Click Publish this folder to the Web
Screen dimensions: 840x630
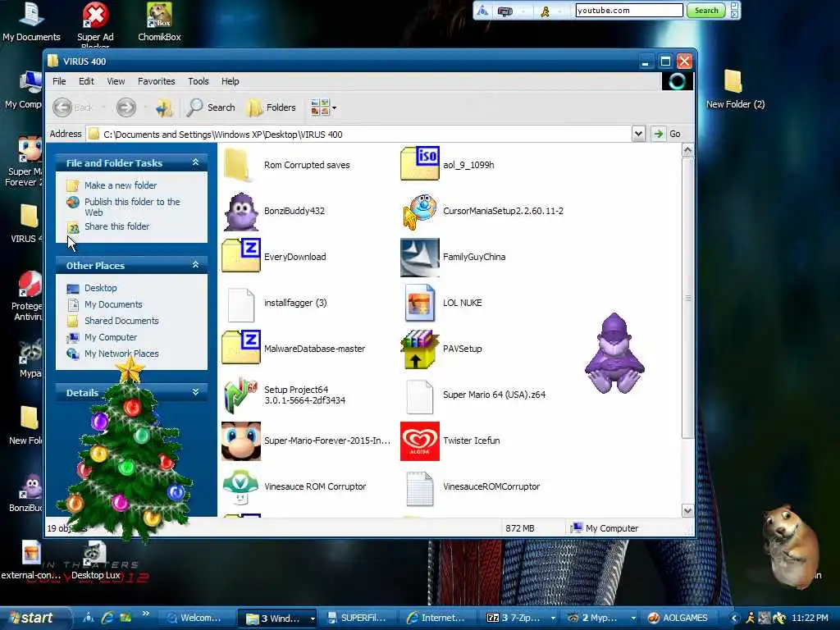(x=132, y=207)
